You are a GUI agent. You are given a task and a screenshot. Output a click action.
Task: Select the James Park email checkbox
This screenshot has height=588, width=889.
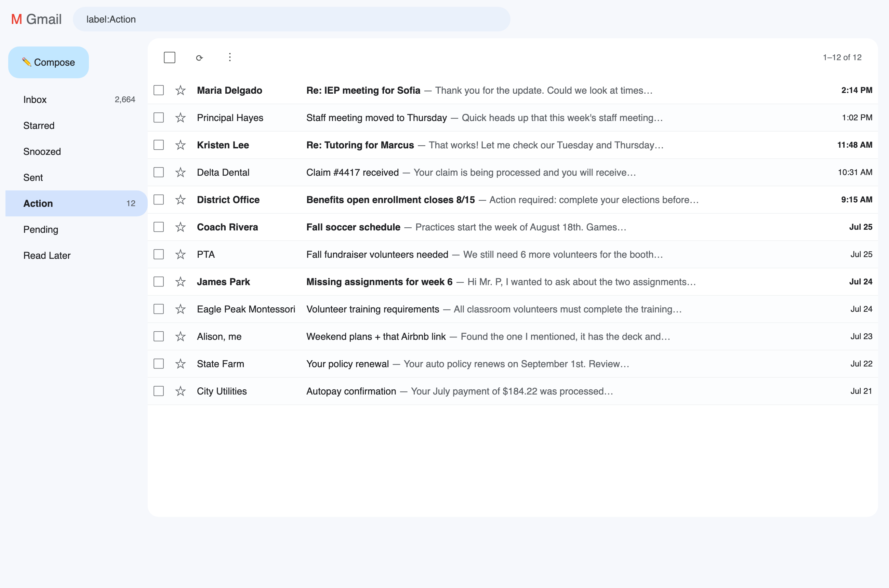pyautogui.click(x=159, y=282)
